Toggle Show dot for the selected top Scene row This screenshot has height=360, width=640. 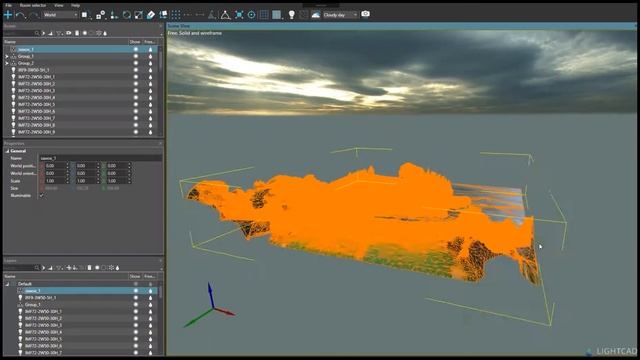tap(136, 49)
